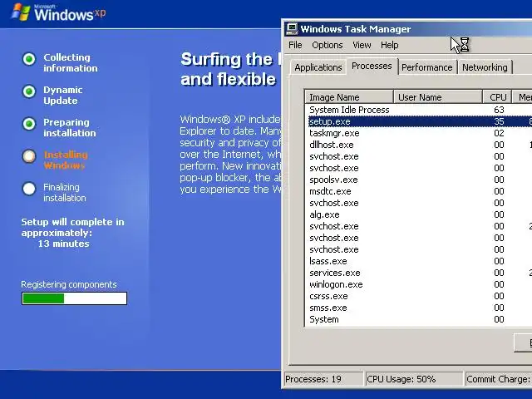Sort by User Name column header

[x=438, y=97]
